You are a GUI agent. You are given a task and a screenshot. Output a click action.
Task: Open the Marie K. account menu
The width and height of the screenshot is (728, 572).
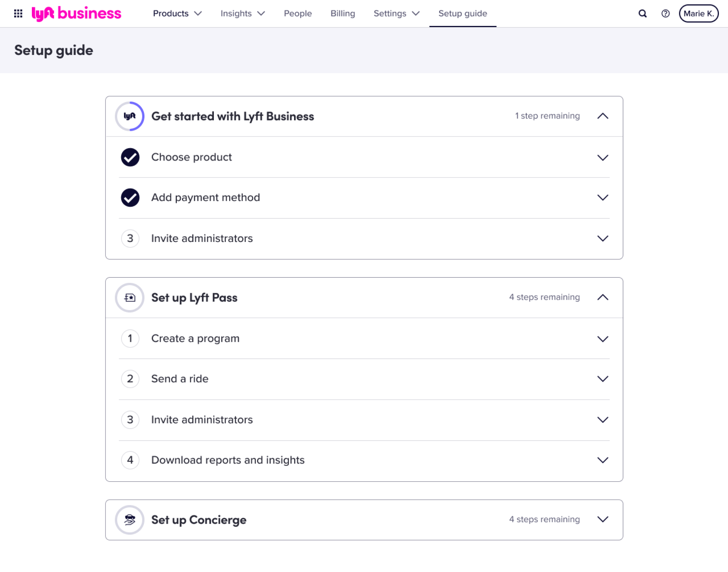pyautogui.click(x=698, y=14)
